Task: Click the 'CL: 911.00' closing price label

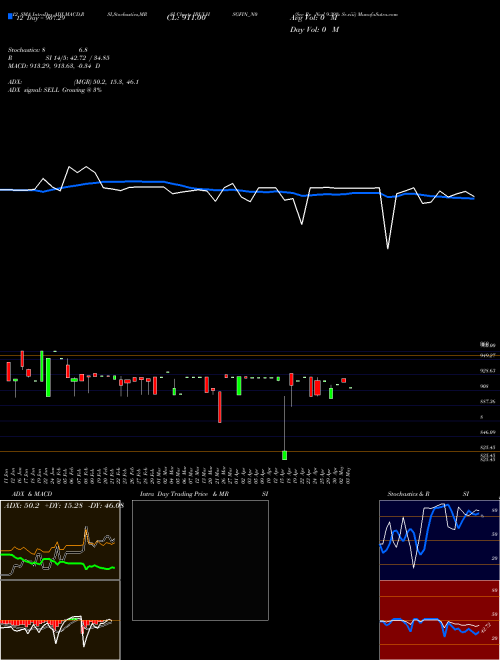Action: coord(186,19)
